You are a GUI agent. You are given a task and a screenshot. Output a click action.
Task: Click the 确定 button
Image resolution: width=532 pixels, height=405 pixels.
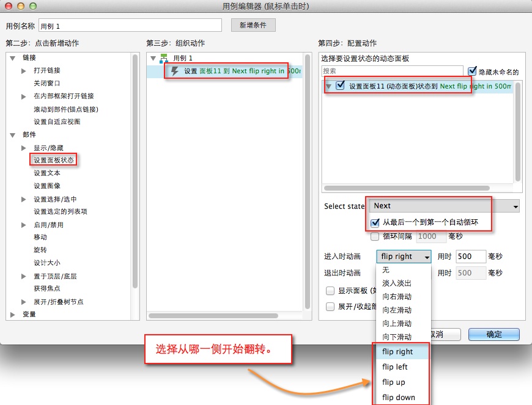coord(493,334)
